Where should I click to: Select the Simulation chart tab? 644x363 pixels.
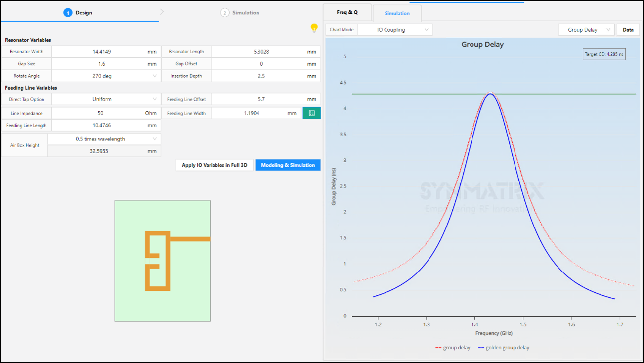point(397,13)
